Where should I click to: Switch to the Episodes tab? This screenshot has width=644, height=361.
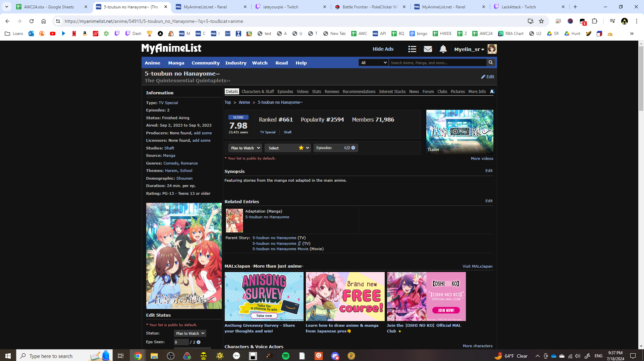pos(285,91)
